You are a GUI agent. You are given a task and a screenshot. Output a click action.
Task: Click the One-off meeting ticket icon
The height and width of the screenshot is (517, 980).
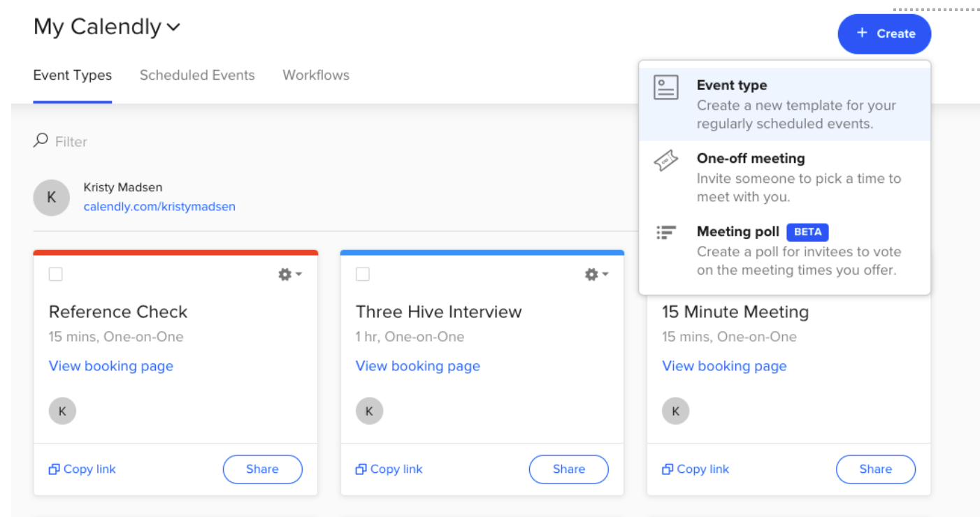665,161
